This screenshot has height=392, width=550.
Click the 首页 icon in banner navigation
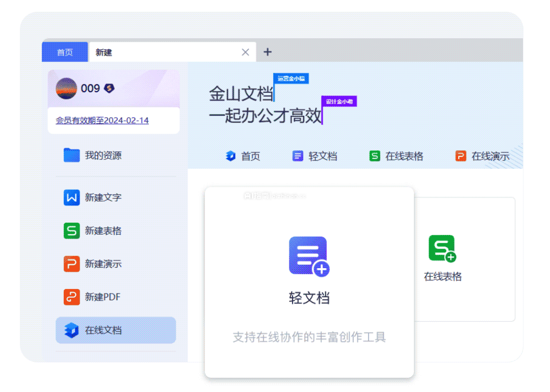tap(230, 155)
